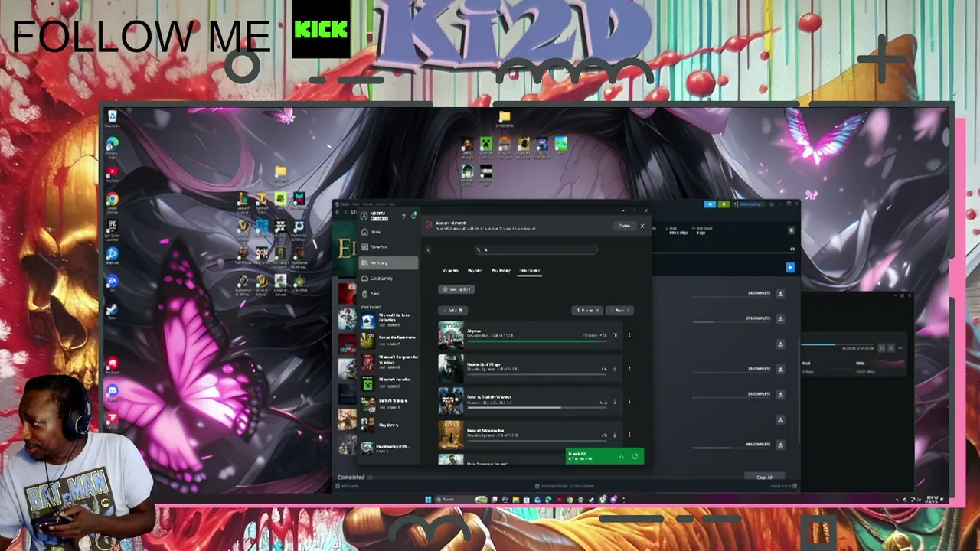Select the EA app desktop icon
Viewport: 980px width, 551px height.
tap(113, 283)
